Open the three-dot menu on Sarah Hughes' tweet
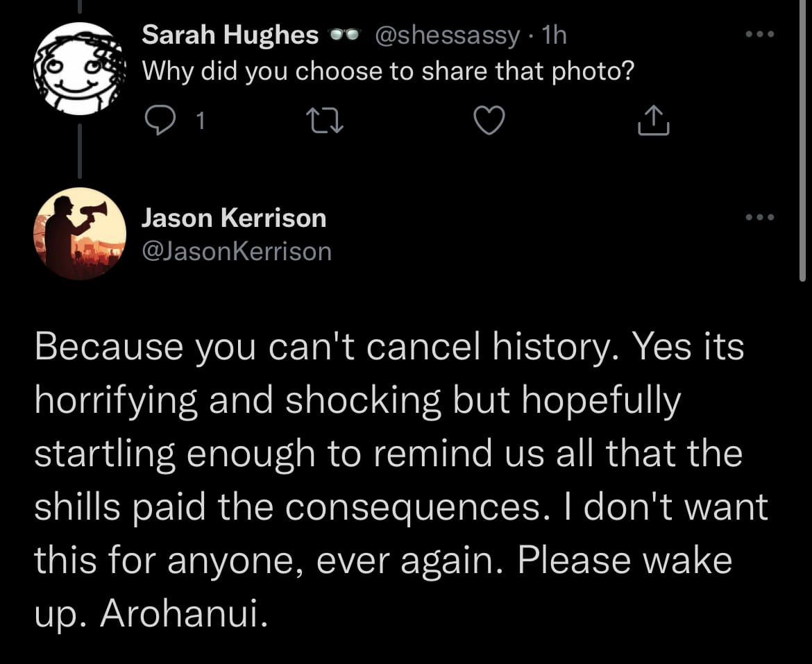Image resolution: width=812 pixels, height=664 pixels. [759, 34]
